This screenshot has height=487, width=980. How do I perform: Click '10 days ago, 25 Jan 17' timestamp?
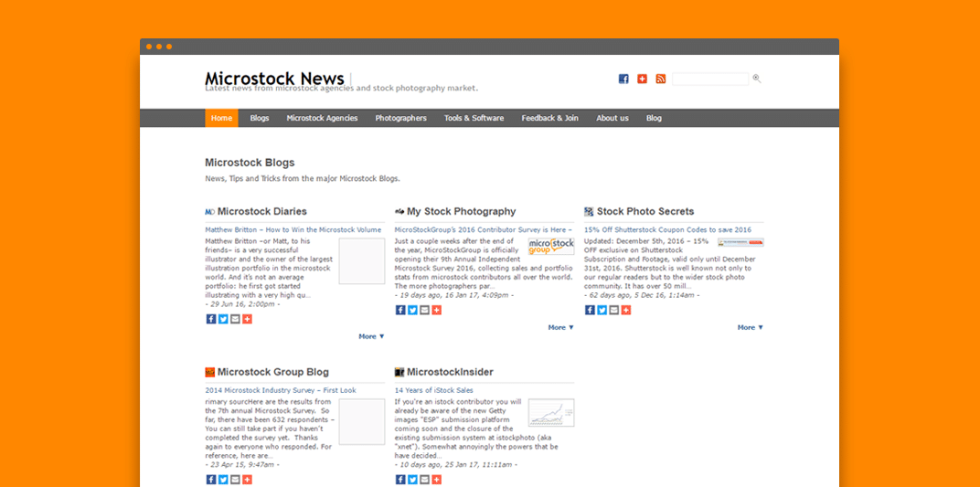point(455,464)
